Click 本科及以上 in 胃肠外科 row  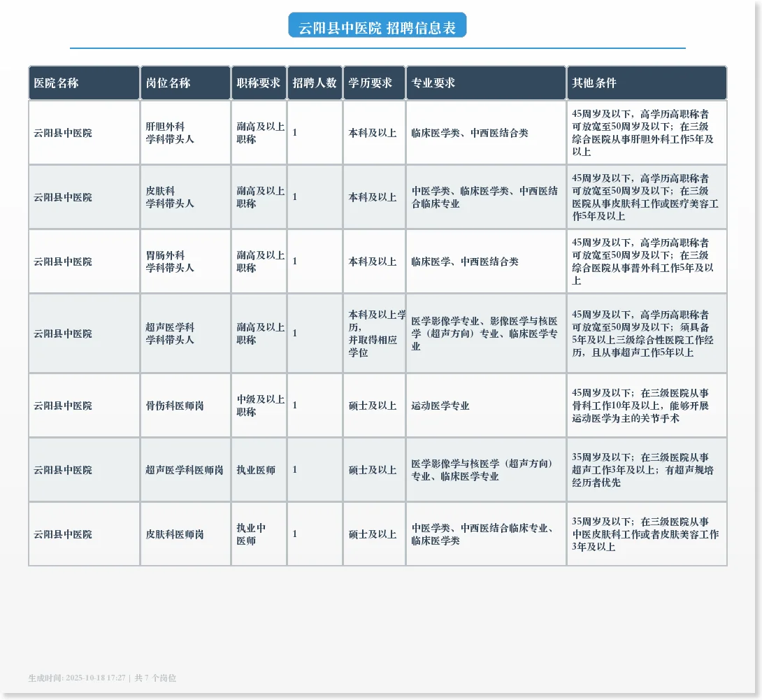[x=374, y=261]
